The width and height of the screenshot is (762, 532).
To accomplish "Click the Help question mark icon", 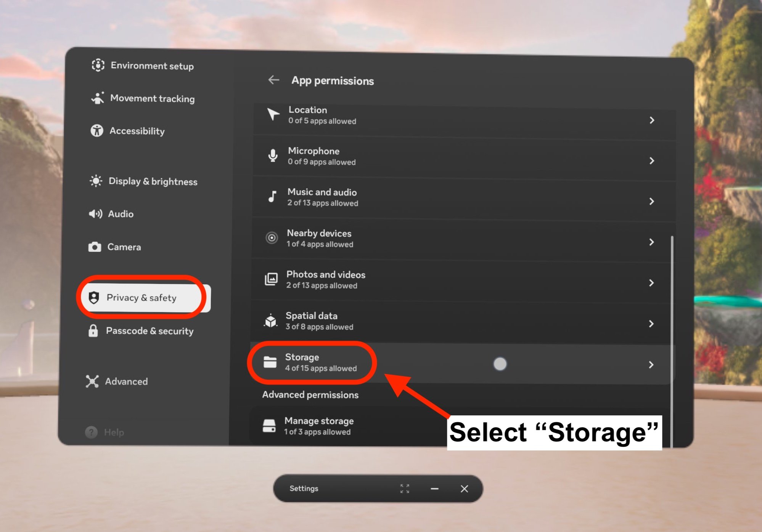I will 91,432.
